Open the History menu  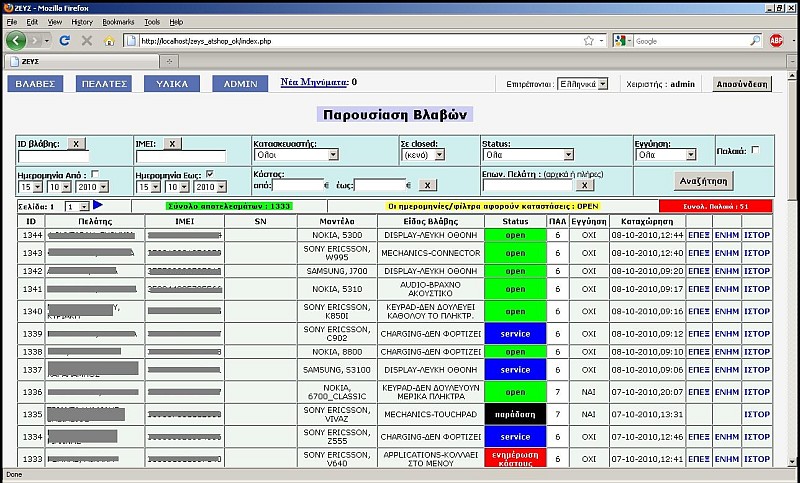82,22
